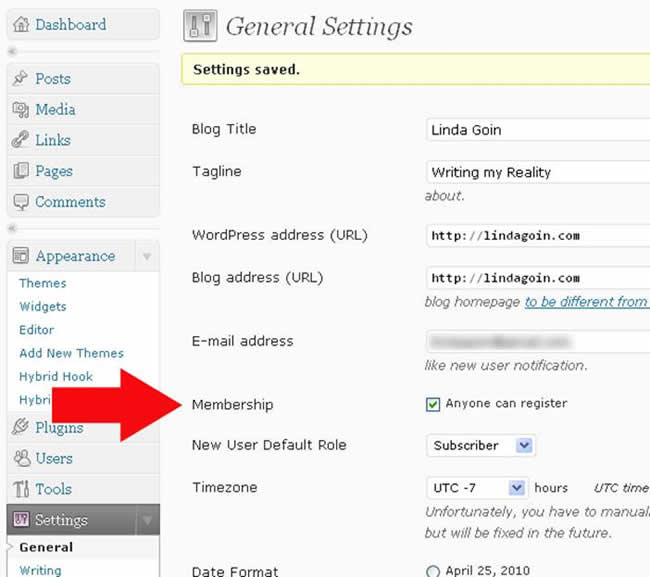Open Hybrid Hook submenu link
Image resolution: width=650 pixels, height=577 pixels.
click(56, 376)
